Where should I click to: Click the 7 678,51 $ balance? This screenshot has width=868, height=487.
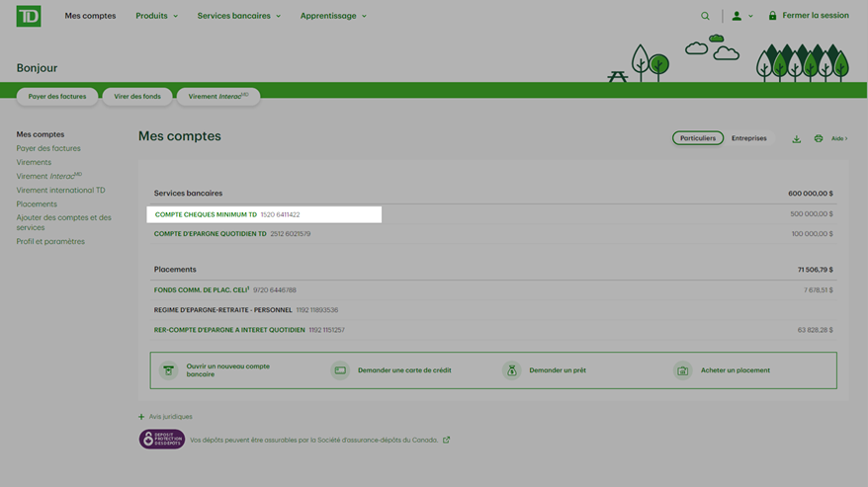[x=819, y=290]
